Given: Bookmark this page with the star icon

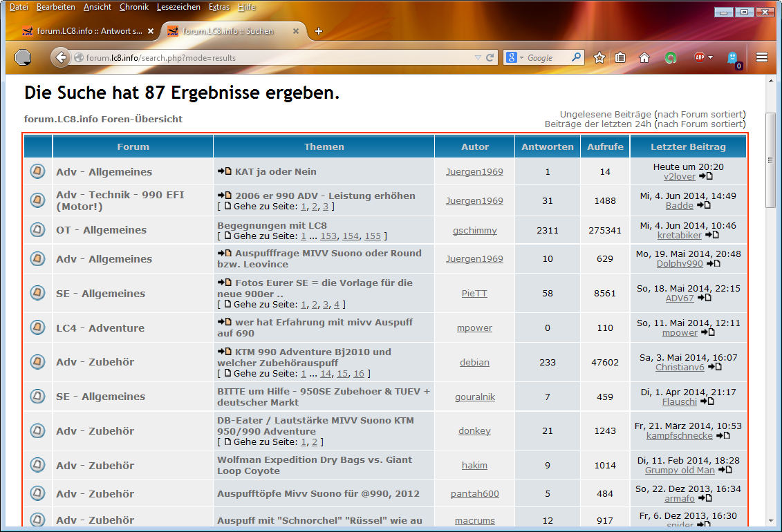Looking at the screenshot, I should tap(599, 58).
